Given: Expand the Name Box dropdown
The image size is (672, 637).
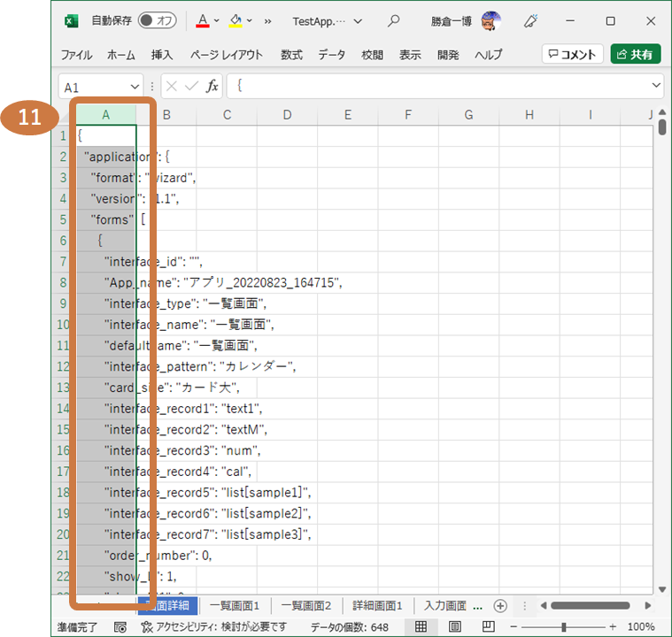Looking at the screenshot, I should pyautogui.click(x=135, y=87).
